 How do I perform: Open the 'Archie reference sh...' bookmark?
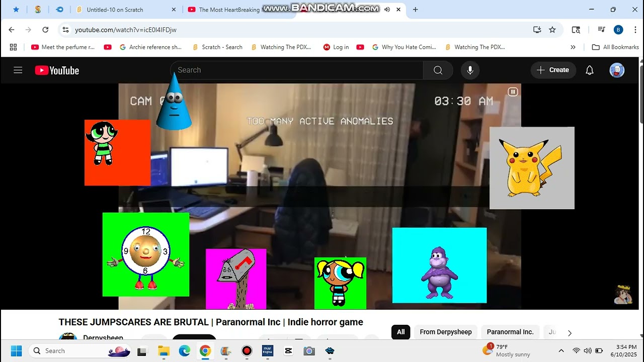(x=150, y=47)
